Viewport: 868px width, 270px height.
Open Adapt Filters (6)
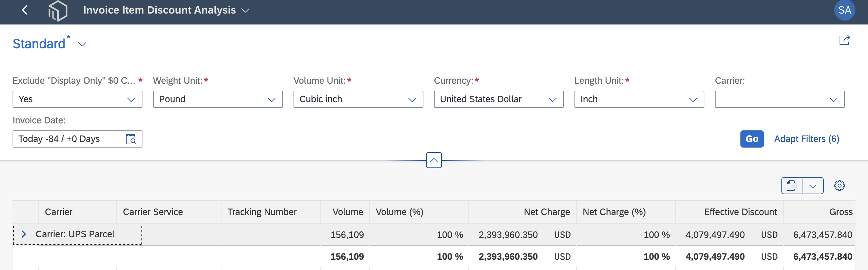point(806,139)
